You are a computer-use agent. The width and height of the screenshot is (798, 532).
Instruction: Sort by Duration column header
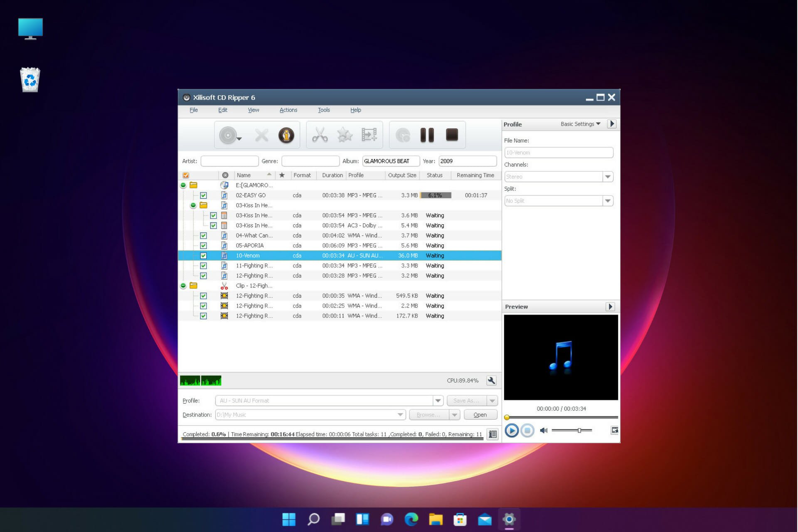tap(332, 175)
